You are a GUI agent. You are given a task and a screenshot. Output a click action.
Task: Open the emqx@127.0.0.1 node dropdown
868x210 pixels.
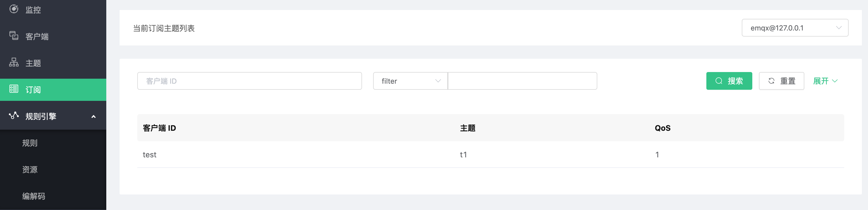pyautogui.click(x=795, y=28)
